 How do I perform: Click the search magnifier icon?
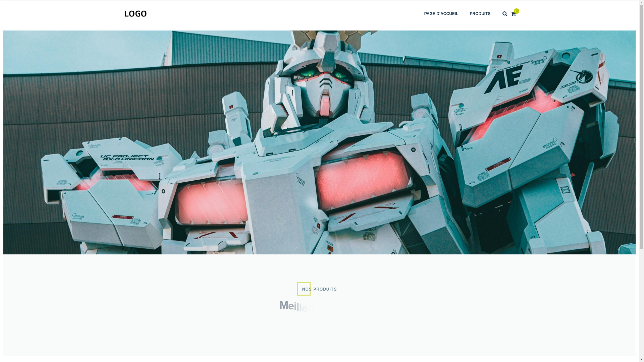505,14
